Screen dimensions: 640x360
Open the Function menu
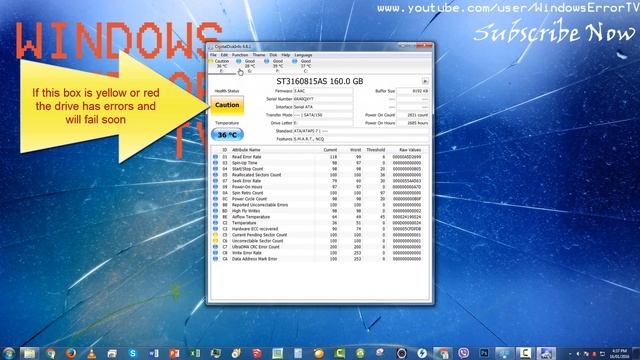click(x=240, y=55)
